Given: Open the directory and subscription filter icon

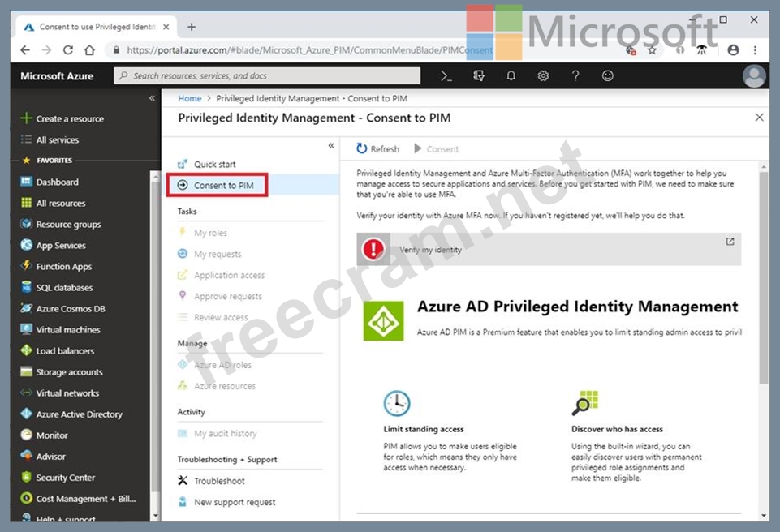Looking at the screenshot, I should point(479,75).
